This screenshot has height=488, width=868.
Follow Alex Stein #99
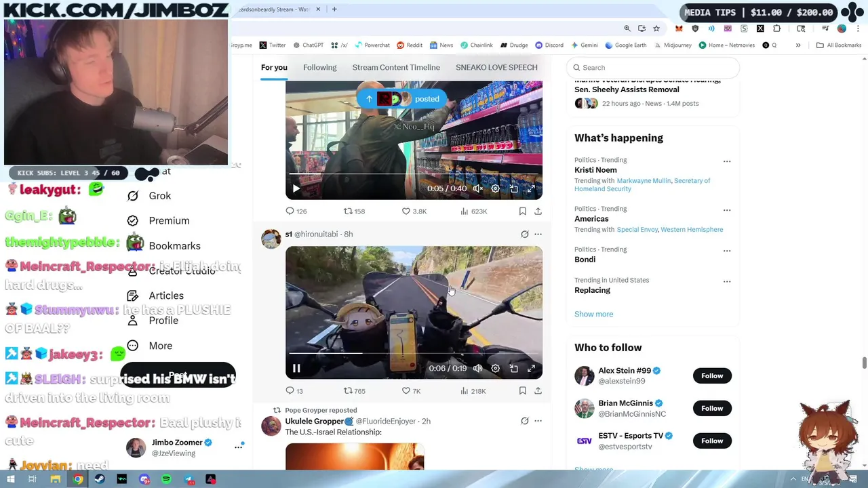click(712, 376)
